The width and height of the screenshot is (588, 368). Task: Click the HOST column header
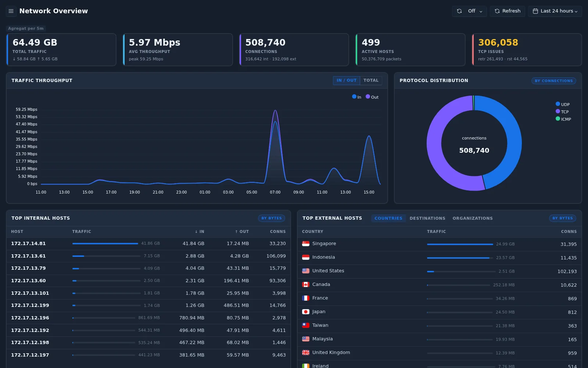pos(17,231)
